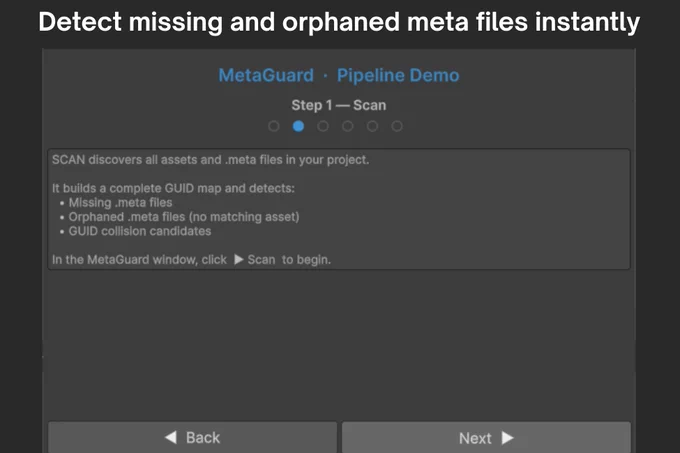
Task: Click the right arrow icon on Next
Action: (x=507, y=438)
